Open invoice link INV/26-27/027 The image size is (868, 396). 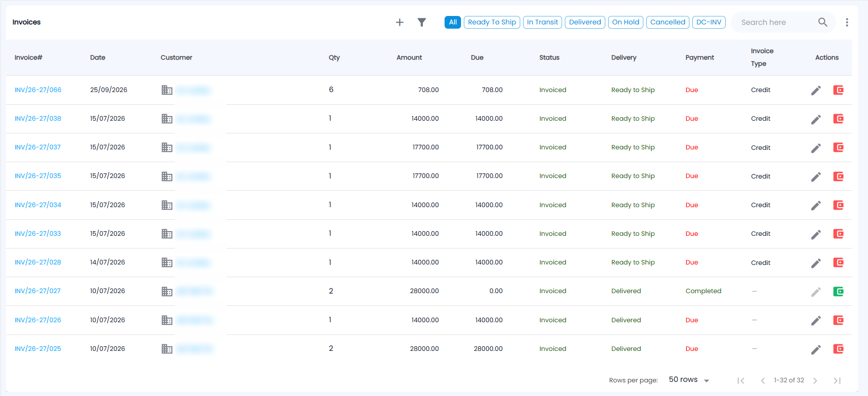click(x=38, y=291)
